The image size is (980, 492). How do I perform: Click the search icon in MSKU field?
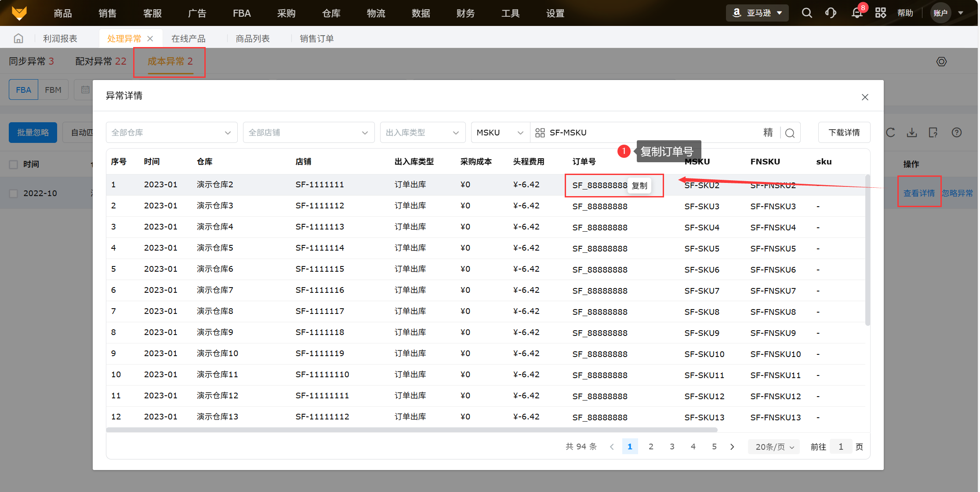click(790, 133)
